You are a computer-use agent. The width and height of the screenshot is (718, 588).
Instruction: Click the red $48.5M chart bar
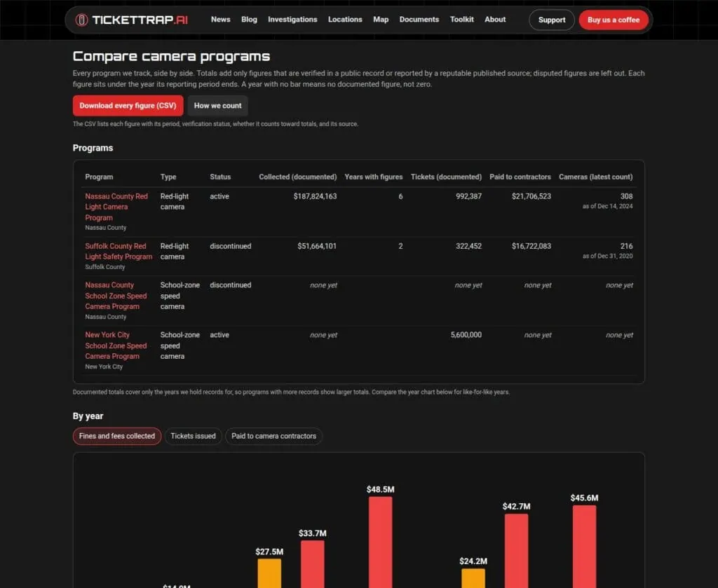click(381, 542)
